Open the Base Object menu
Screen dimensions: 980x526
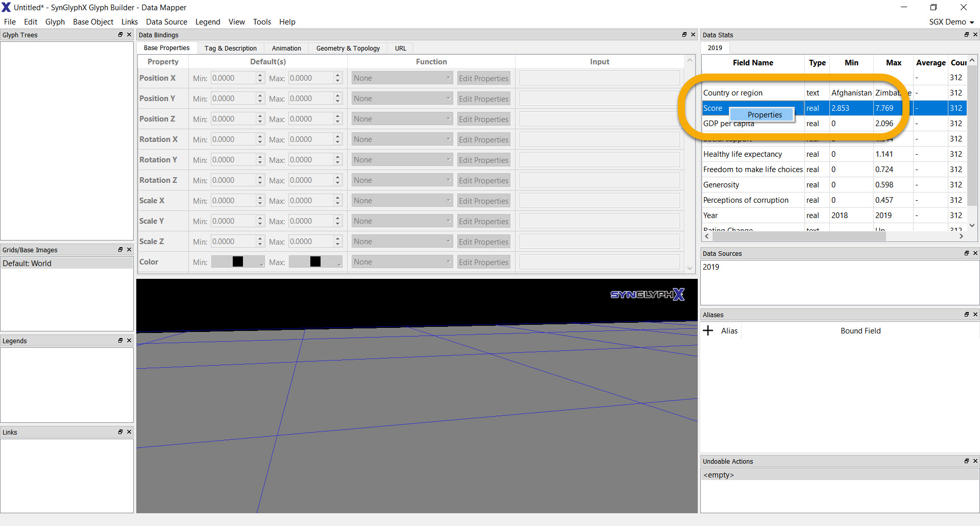point(93,22)
